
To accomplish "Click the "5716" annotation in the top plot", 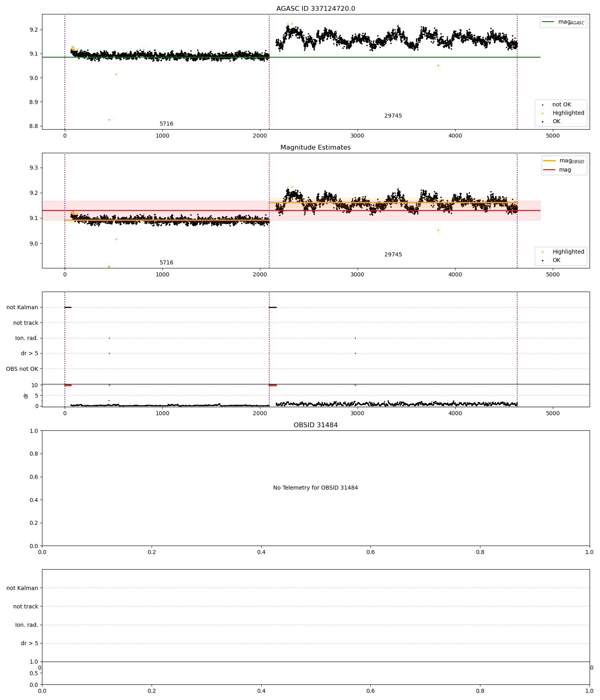I will coord(166,124).
